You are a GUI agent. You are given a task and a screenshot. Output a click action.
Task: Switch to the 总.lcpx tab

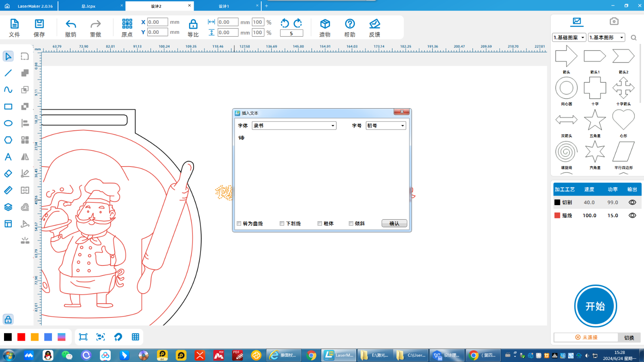pyautogui.click(x=89, y=6)
